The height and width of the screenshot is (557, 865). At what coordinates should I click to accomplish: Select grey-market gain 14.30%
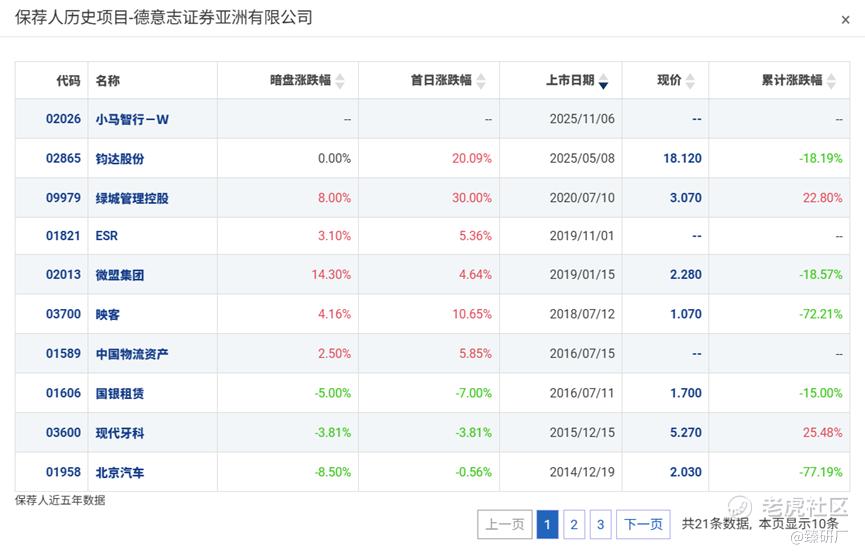point(331,275)
